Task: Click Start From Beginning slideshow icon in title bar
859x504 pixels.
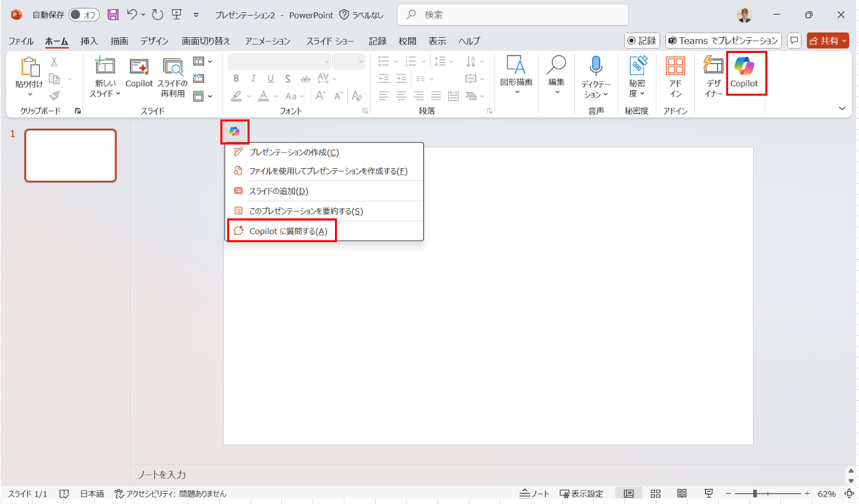Action: [177, 14]
